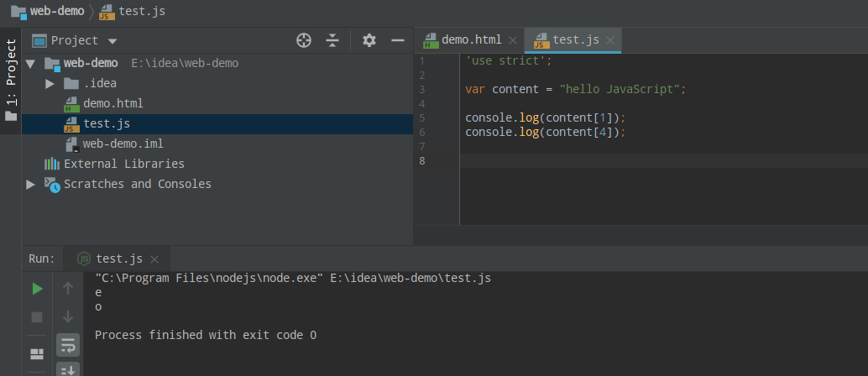Image resolution: width=868 pixels, height=376 pixels.
Task: Click 'use strict' on line 1
Action: (x=505, y=61)
